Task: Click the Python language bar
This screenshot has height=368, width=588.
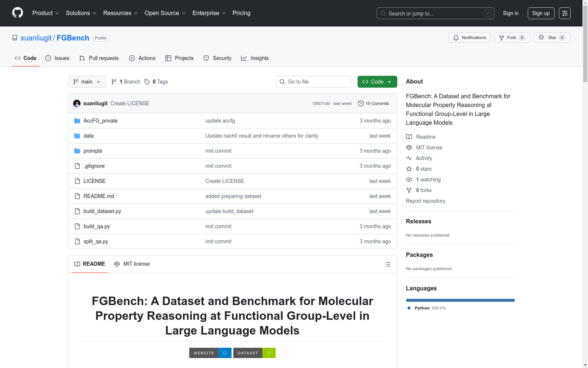Action: [x=460, y=300]
